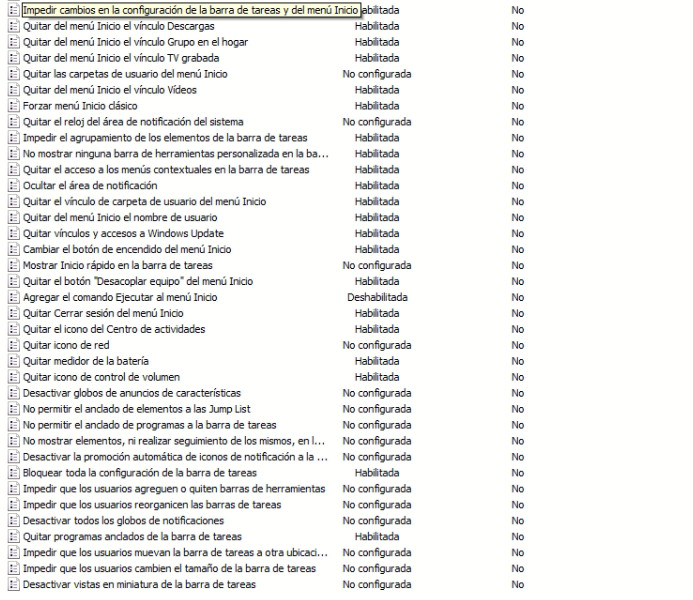Click the icon for 'Agregar el comando Ejecutar al menú Inicio'

point(14,297)
